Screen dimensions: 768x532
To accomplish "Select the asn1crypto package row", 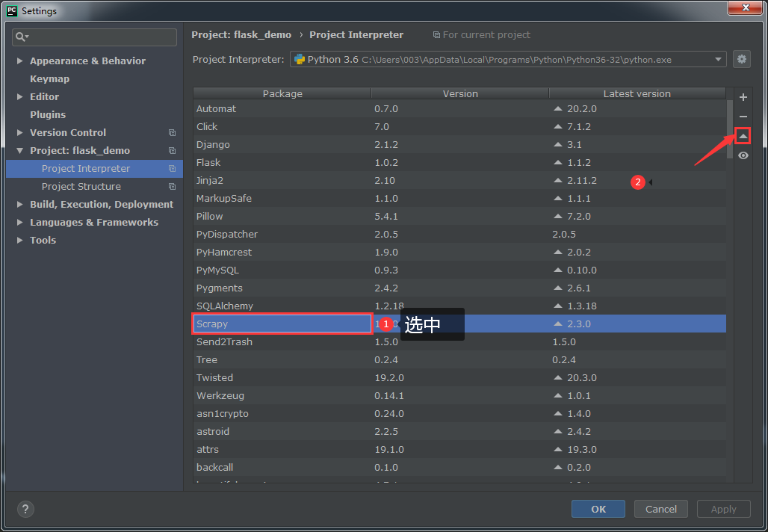I will (x=460, y=414).
